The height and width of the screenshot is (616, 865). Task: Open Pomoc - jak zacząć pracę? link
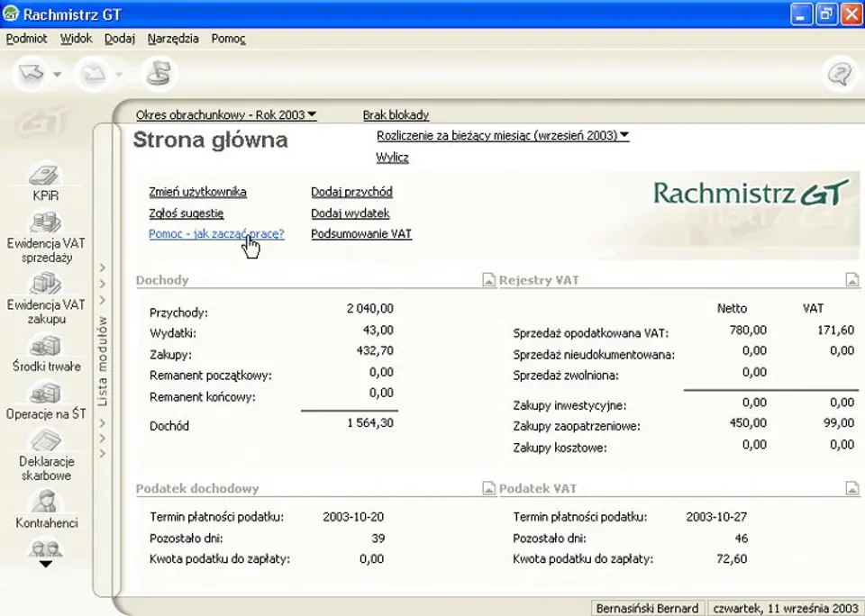pos(216,233)
